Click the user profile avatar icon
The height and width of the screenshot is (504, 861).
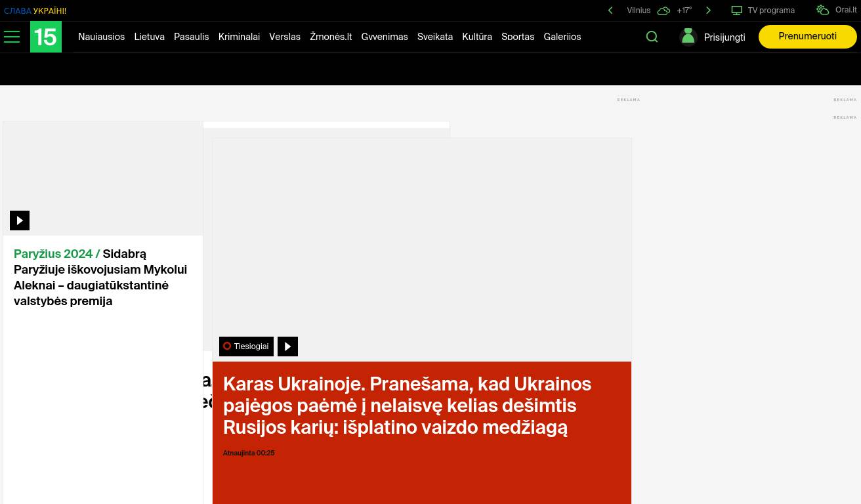pos(688,37)
